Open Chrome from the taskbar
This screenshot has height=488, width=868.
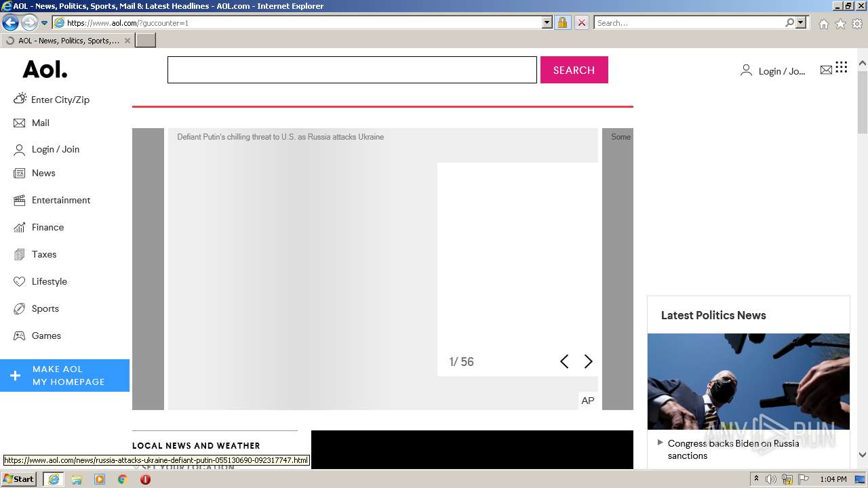(x=122, y=479)
